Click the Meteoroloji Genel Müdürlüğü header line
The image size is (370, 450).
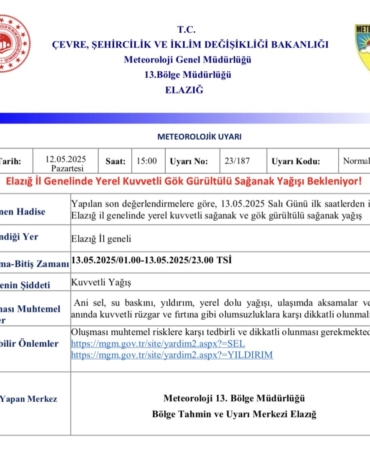(x=187, y=60)
